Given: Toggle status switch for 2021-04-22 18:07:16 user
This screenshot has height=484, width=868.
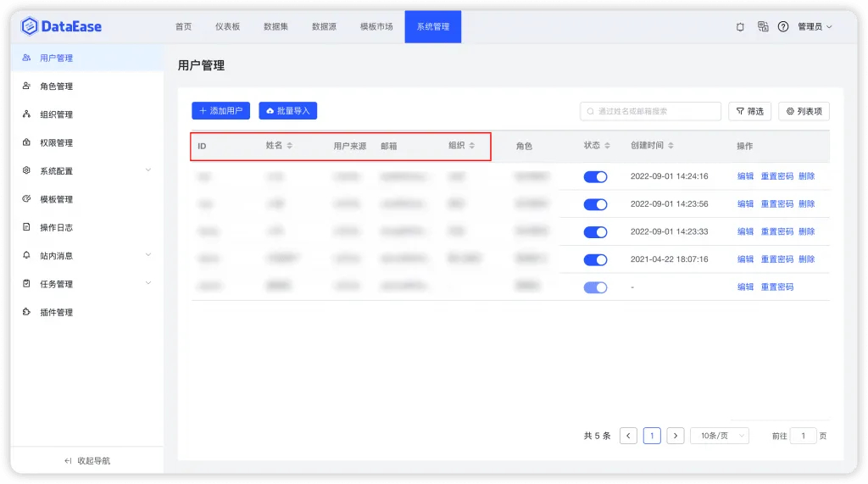Looking at the screenshot, I should pyautogui.click(x=595, y=259).
